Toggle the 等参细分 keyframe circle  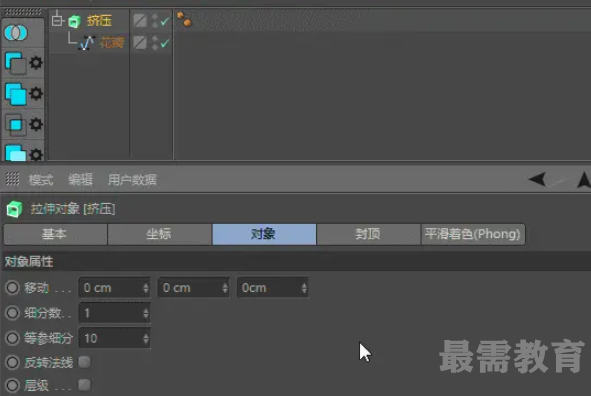pos(12,338)
